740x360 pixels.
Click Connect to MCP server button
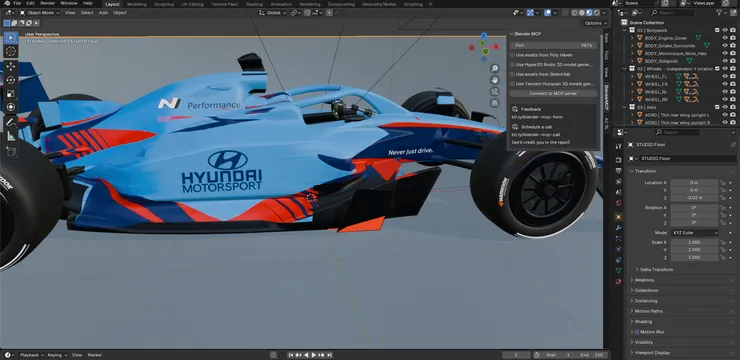[553, 93]
